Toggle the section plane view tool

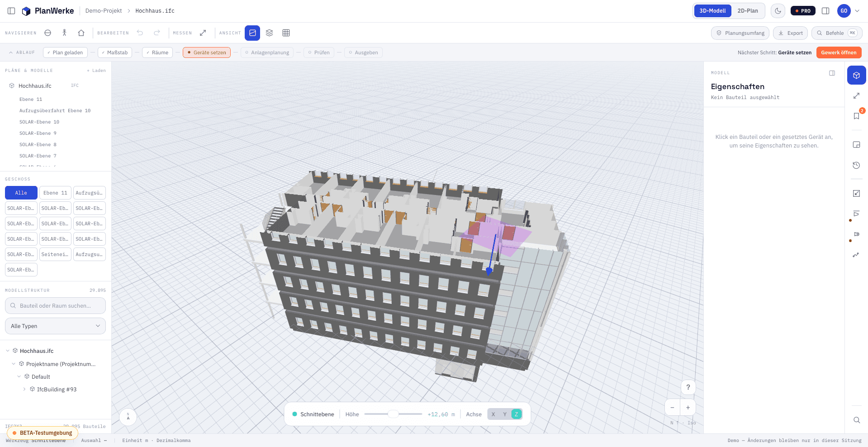(252, 33)
